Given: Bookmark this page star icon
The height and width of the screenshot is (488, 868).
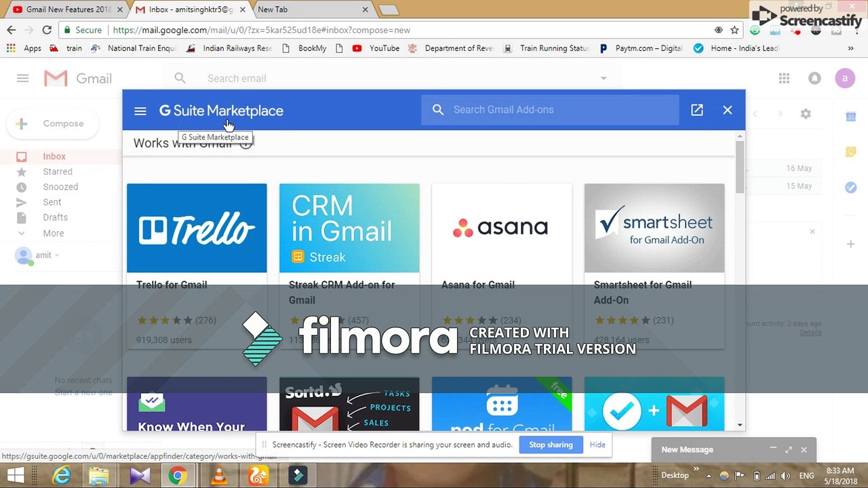Looking at the screenshot, I should click(x=734, y=30).
